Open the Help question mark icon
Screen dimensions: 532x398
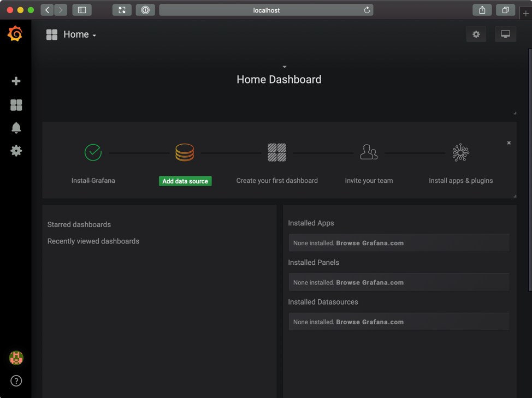click(16, 381)
